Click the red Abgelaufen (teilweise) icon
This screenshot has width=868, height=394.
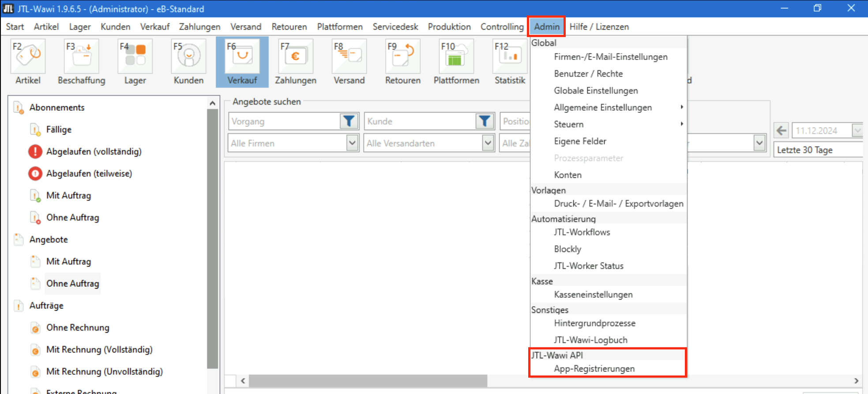(x=35, y=173)
